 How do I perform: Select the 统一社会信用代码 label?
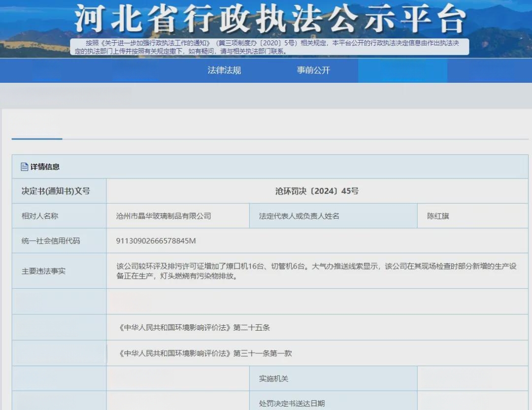pos(51,240)
